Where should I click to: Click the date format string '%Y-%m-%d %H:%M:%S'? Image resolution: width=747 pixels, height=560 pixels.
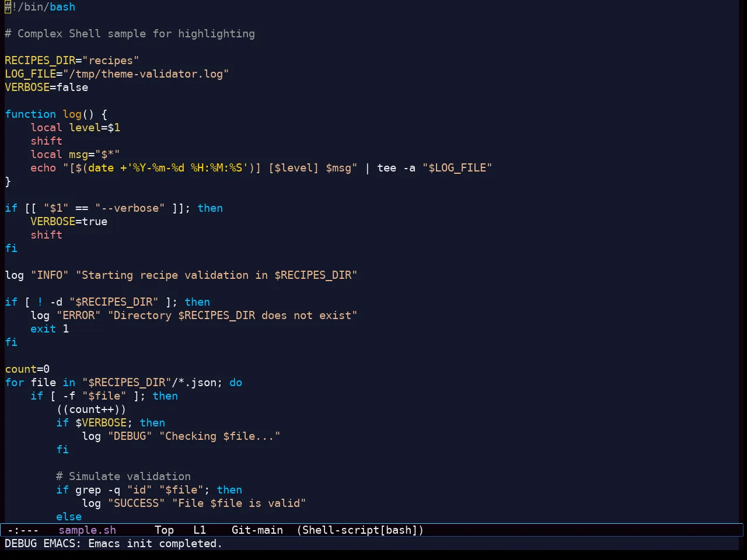[x=187, y=168]
